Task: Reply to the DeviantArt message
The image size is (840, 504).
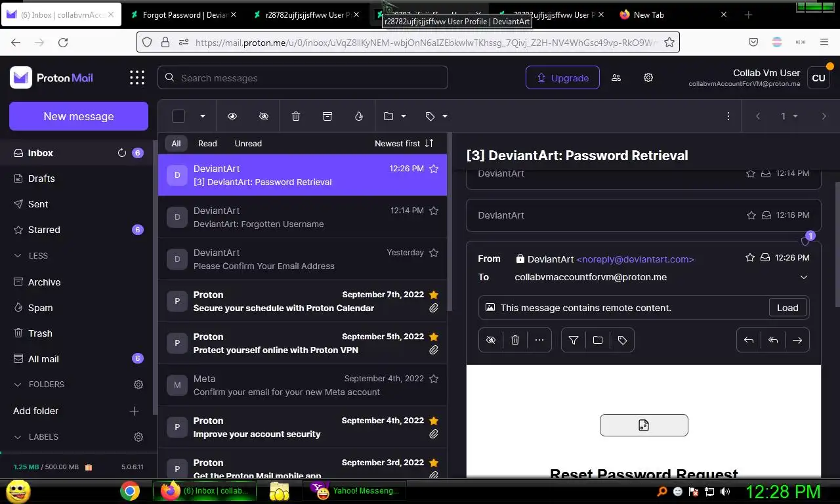Action: tap(749, 340)
